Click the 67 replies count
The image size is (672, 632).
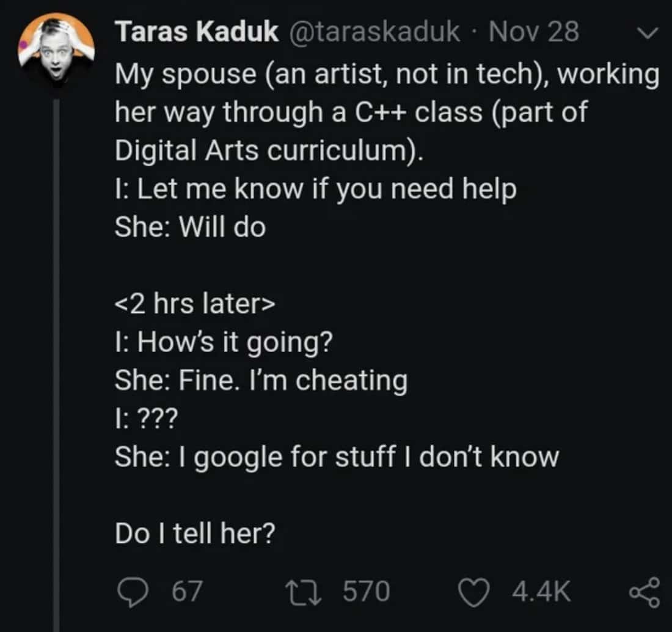[x=187, y=591]
